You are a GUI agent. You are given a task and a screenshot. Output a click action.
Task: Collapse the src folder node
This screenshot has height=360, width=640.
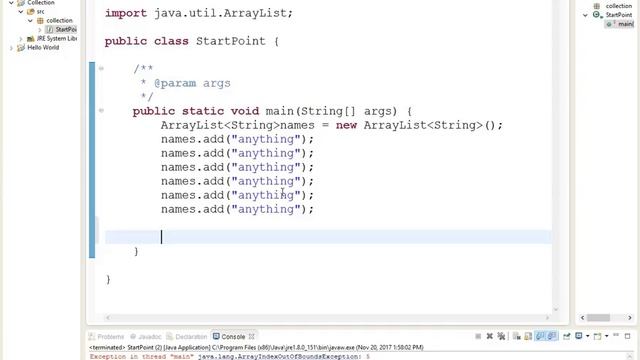[x=21, y=12]
